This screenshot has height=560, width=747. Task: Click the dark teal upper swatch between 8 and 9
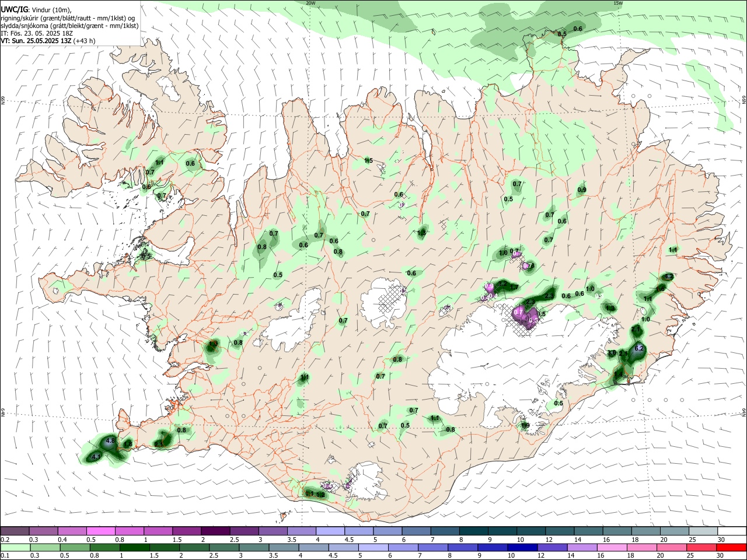[473, 531]
